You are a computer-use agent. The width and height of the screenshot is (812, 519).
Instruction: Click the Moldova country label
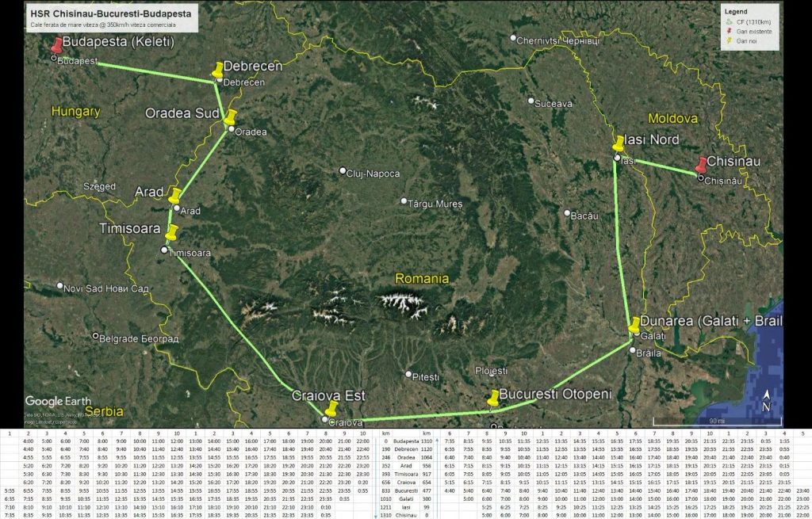tap(672, 119)
